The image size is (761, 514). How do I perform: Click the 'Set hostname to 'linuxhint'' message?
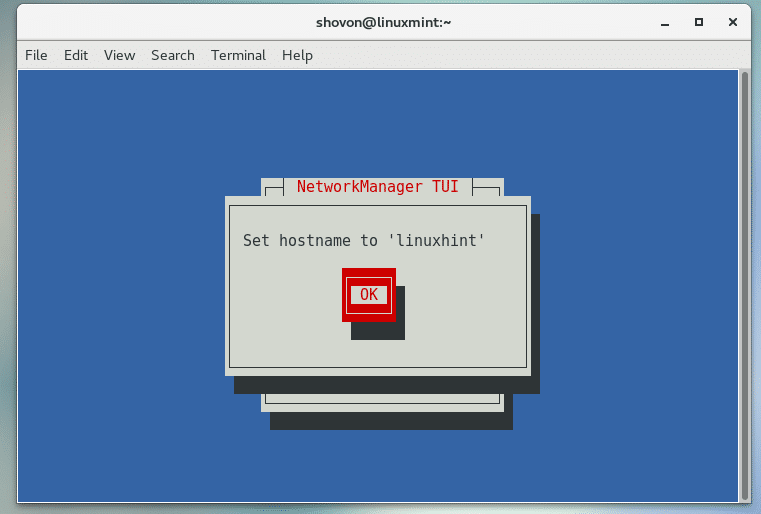364,240
